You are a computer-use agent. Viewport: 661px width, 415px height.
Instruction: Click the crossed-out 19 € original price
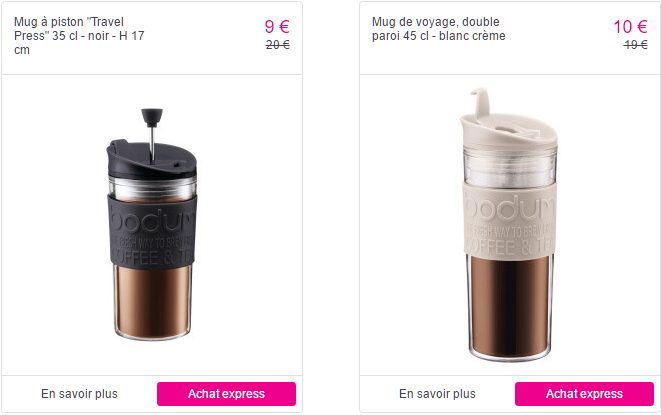(635, 45)
